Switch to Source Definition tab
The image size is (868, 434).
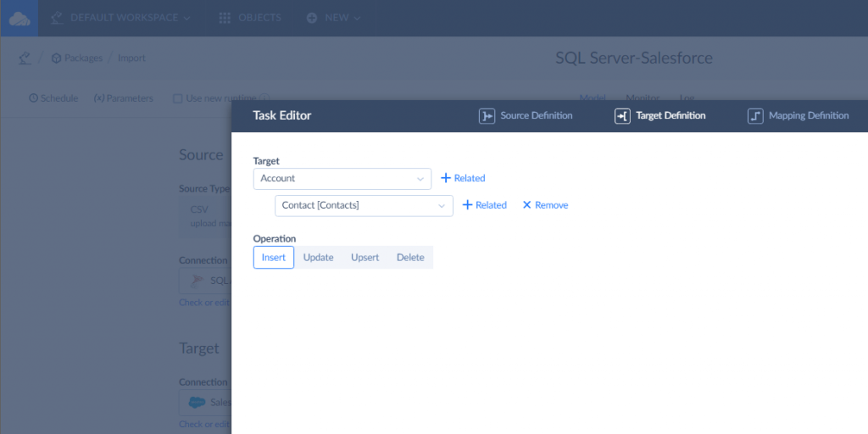pyautogui.click(x=526, y=115)
